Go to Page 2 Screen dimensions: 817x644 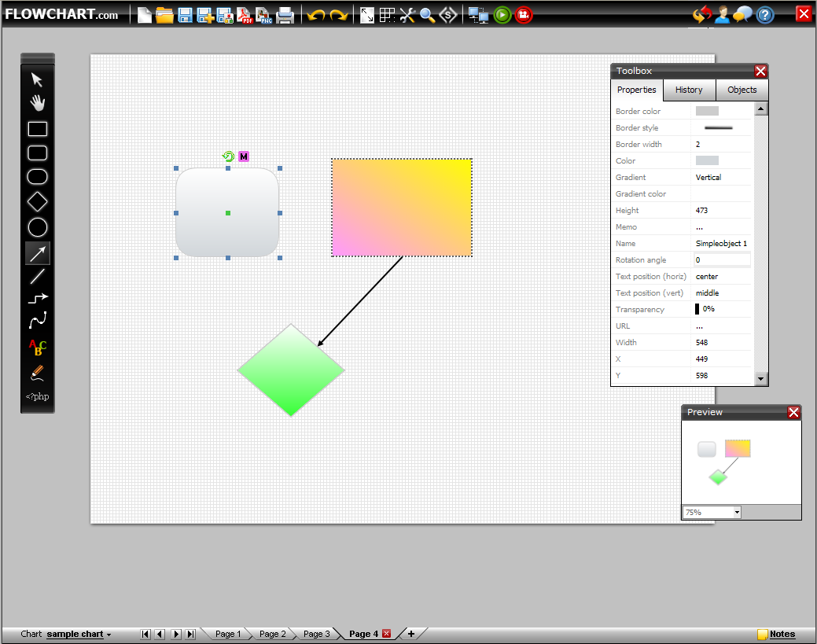point(272,633)
